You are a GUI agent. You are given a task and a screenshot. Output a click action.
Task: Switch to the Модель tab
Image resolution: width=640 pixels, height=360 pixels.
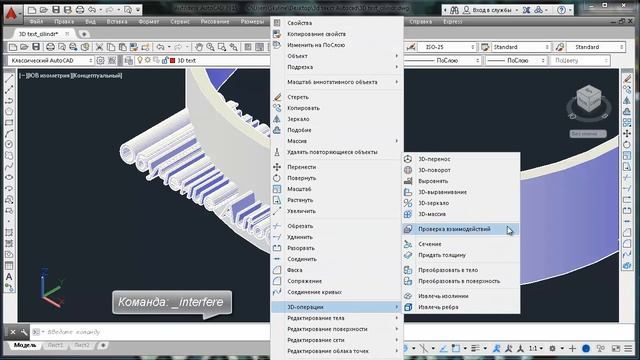tap(25, 345)
